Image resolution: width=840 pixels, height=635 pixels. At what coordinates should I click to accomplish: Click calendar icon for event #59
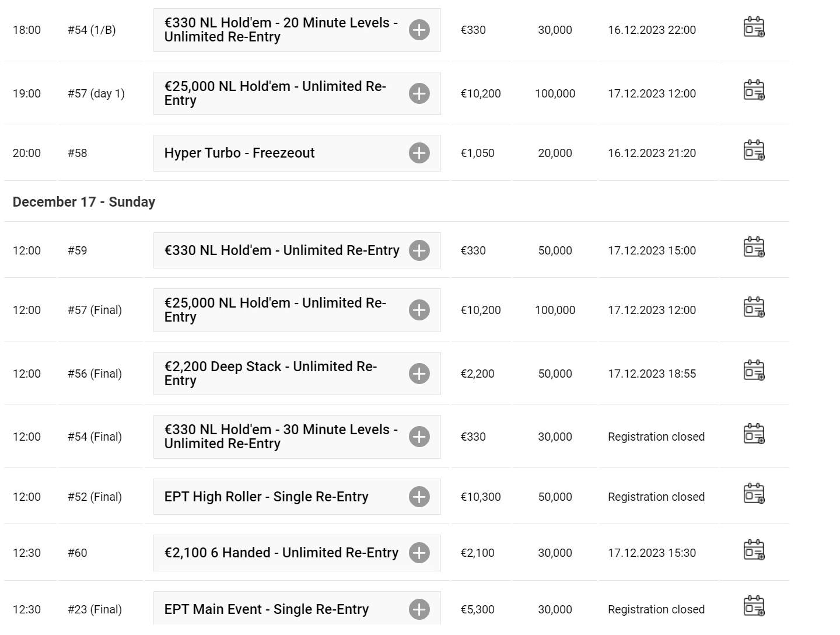tap(754, 247)
